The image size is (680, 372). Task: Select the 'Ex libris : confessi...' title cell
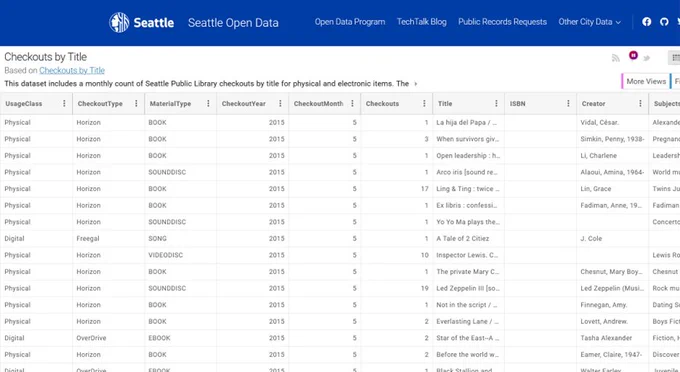(468, 205)
